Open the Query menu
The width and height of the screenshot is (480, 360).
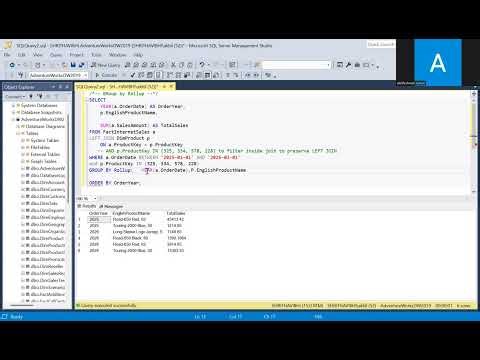click(56, 55)
